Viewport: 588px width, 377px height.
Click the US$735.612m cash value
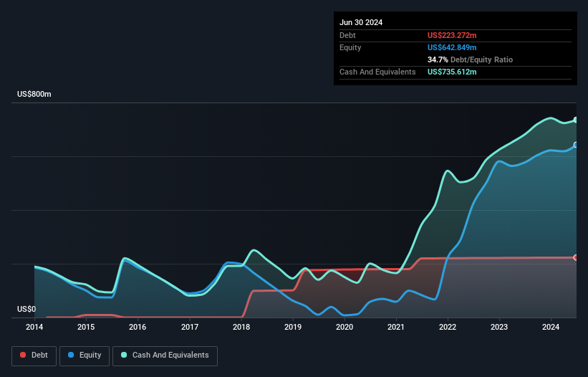coord(452,72)
